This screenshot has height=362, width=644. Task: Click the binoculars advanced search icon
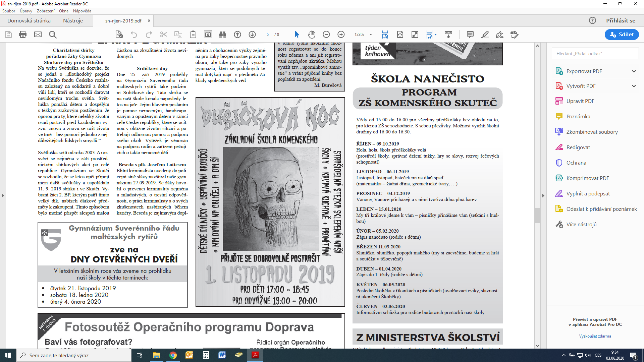pyautogui.click(x=222, y=35)
